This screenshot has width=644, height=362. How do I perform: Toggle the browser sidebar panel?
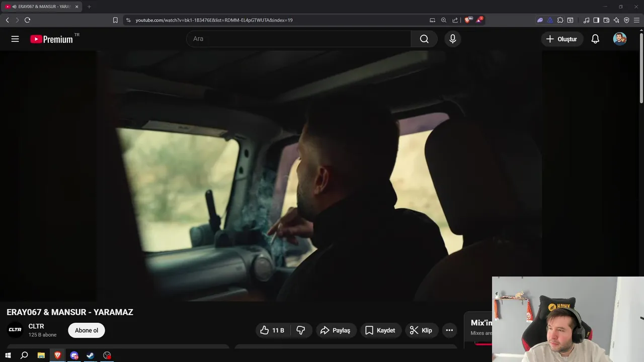(596, 20)
